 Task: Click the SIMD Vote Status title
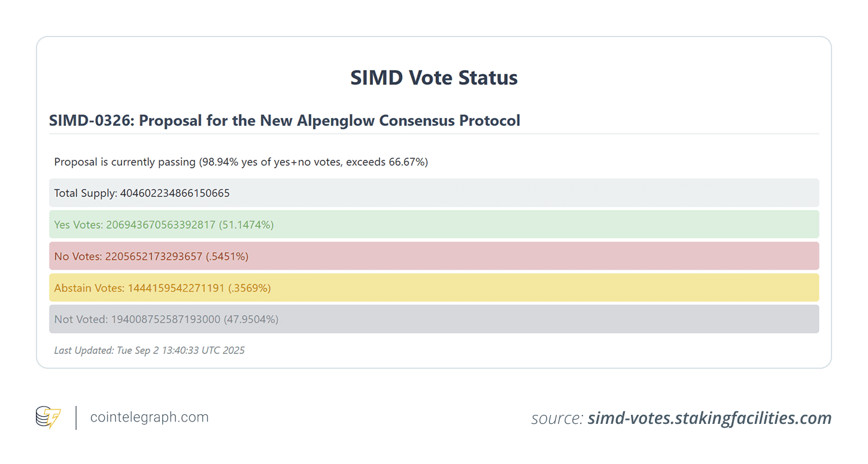click(434, 78)
